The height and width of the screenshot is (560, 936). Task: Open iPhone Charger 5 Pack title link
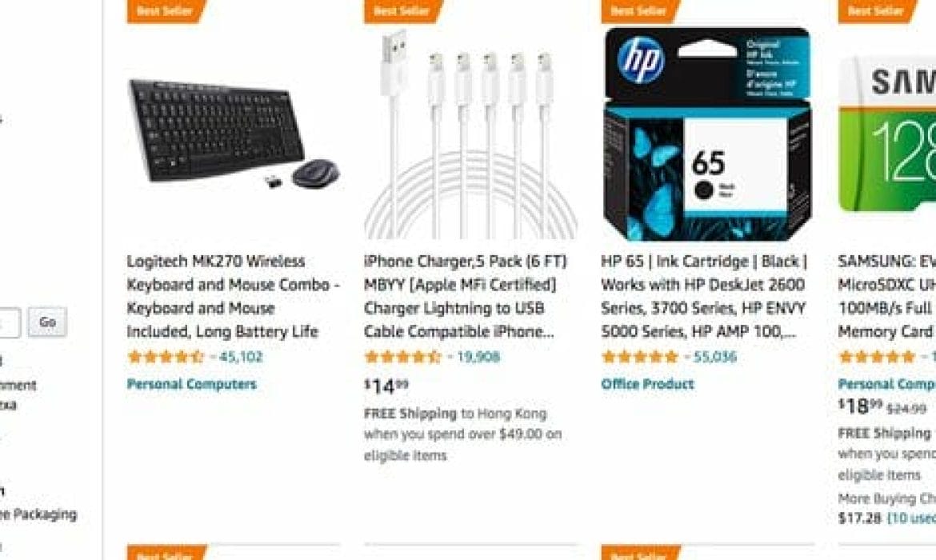tap(465, 296)
